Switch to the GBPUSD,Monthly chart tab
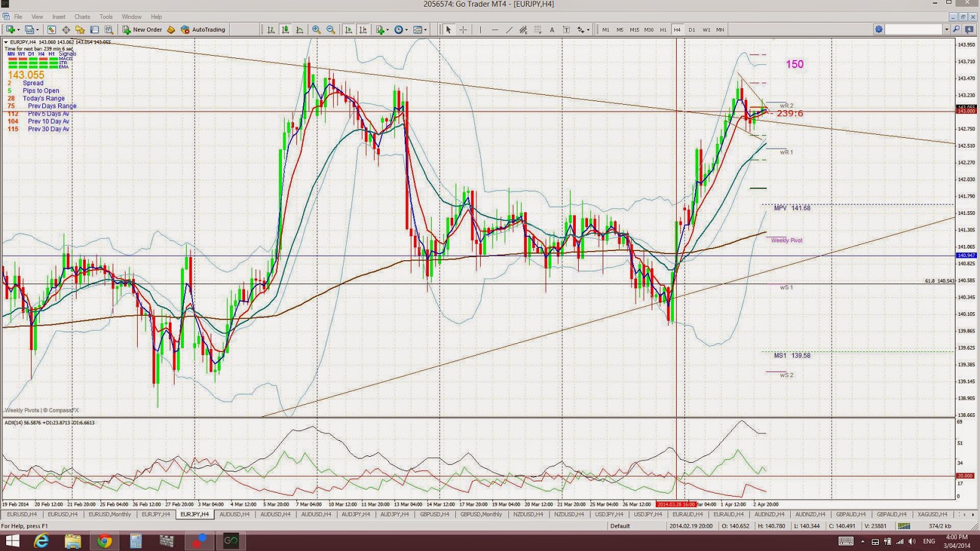 click(481, 514)
